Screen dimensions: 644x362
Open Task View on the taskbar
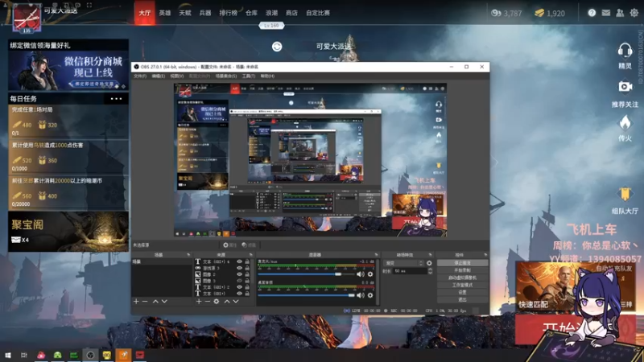coord(24,355)
